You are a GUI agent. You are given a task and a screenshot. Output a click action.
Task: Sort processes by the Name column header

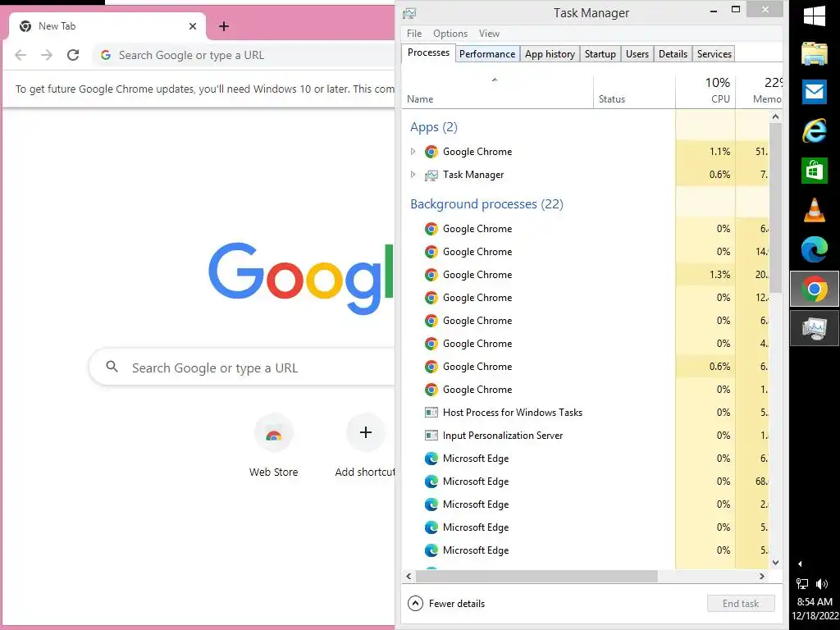(497, 92)
